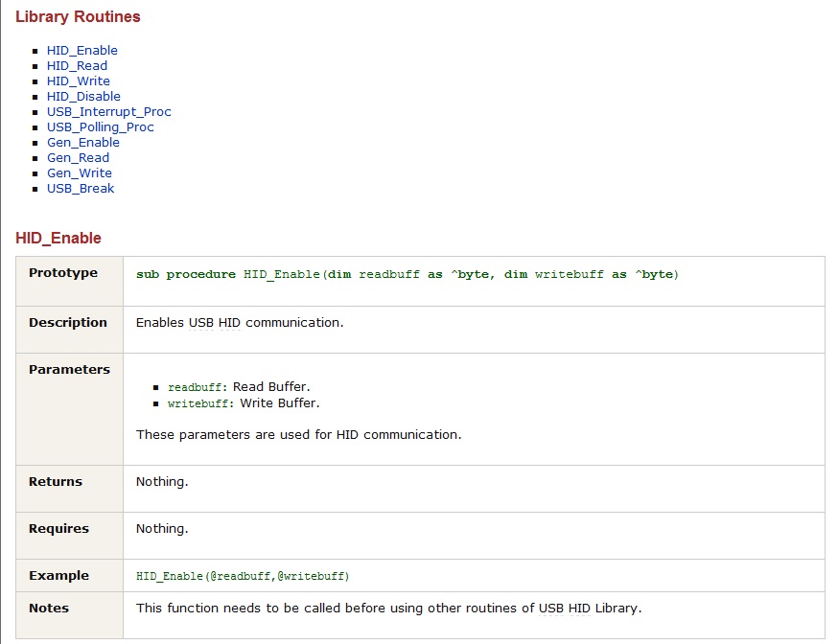The image size is (838, 644).
Task: Click the sub procedure HID_Enable prototype code
Action: coord(407,274)
